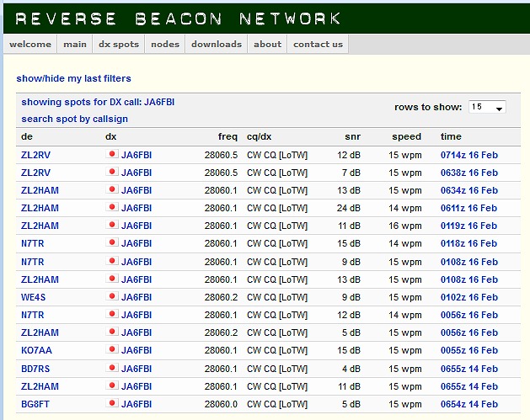Click the snr column header
This screenshot has height=420, width=530.
[x=352, y=136]
